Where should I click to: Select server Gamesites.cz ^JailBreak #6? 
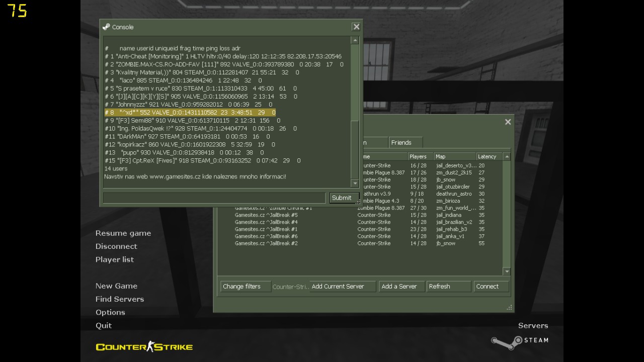(360, 236)
